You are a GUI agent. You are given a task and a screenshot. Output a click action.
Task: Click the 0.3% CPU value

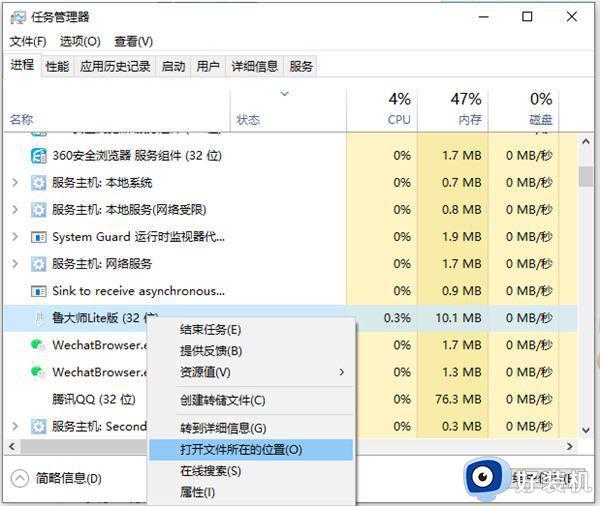(x=397, y=318)
